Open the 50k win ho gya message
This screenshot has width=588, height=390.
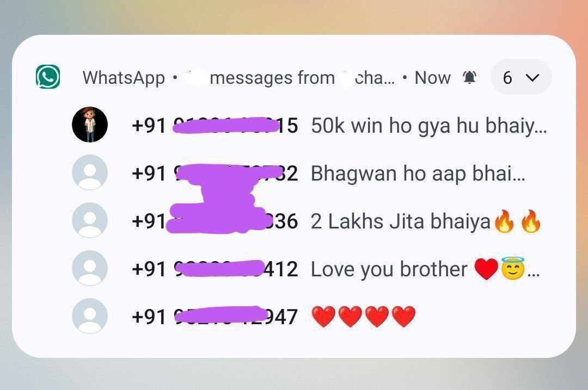coord(429,126)
